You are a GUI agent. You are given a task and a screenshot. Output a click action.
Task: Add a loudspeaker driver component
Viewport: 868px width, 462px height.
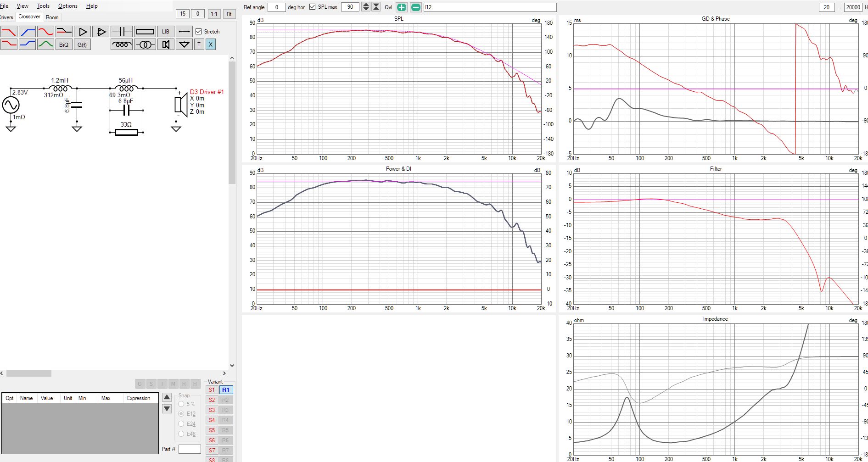pyautogui.click(x=166, y=45)
